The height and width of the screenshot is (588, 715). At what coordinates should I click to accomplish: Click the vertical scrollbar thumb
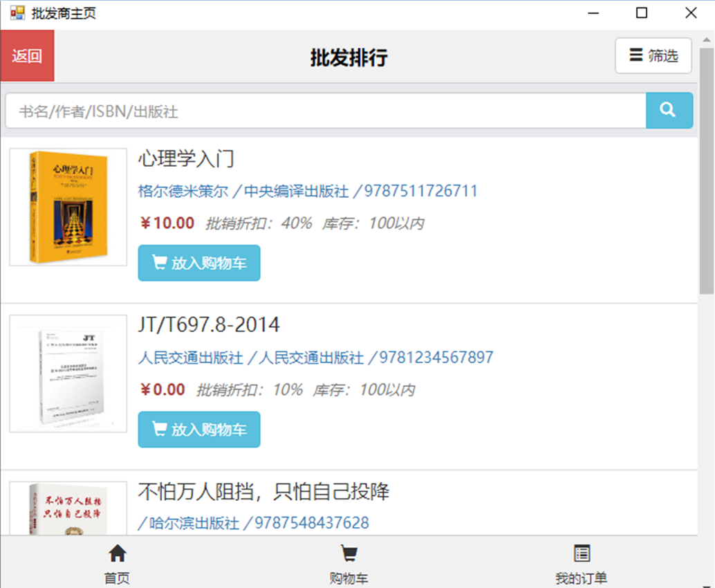[706, 171]
